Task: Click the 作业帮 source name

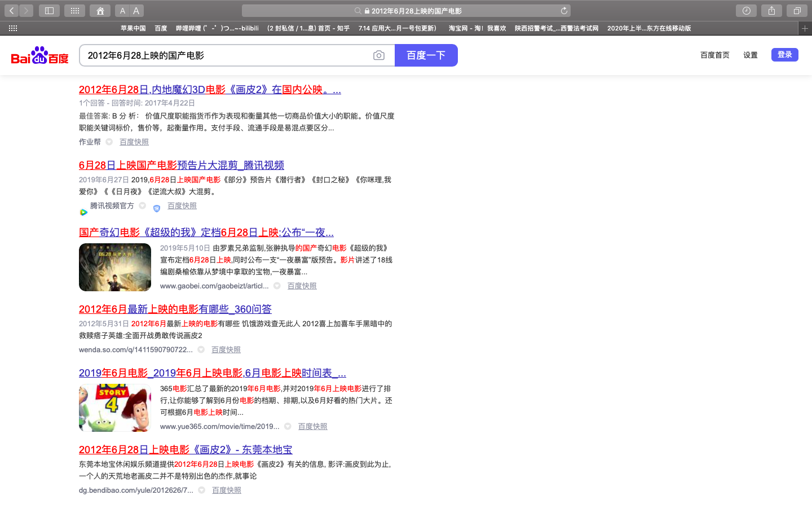Action: 90,142
